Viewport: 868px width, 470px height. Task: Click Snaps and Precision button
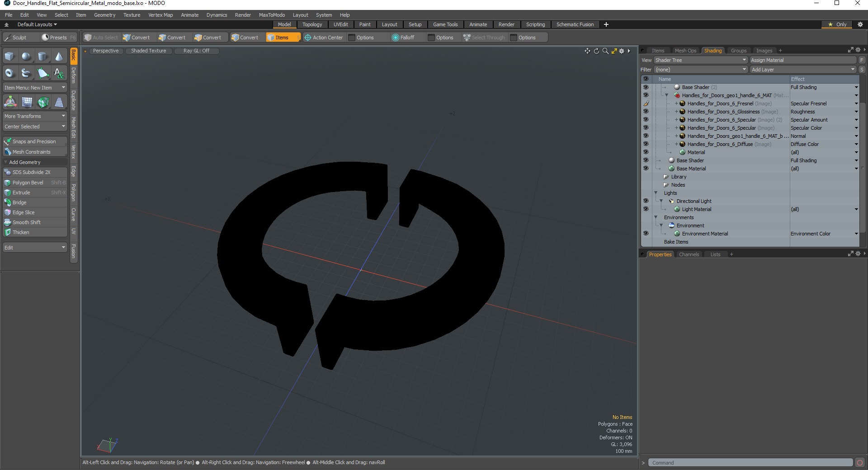(35, 141)
